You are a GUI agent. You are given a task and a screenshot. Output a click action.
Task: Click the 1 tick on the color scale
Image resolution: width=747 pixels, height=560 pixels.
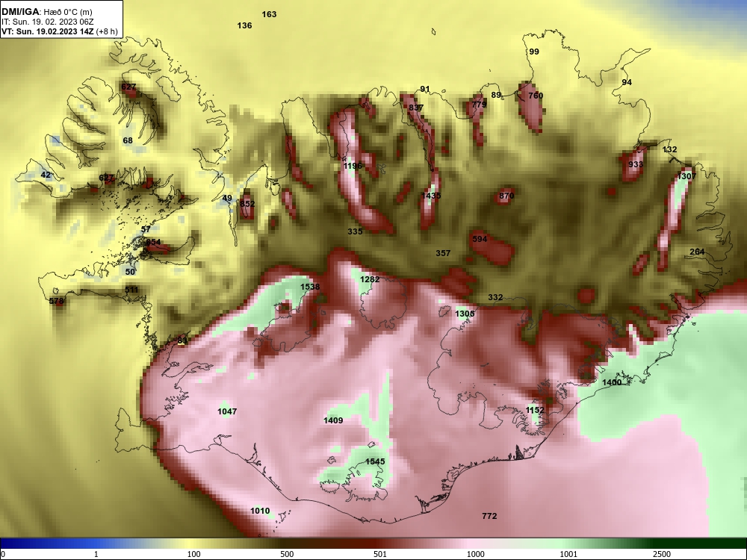pyautogui.click(x=96, y=554)
